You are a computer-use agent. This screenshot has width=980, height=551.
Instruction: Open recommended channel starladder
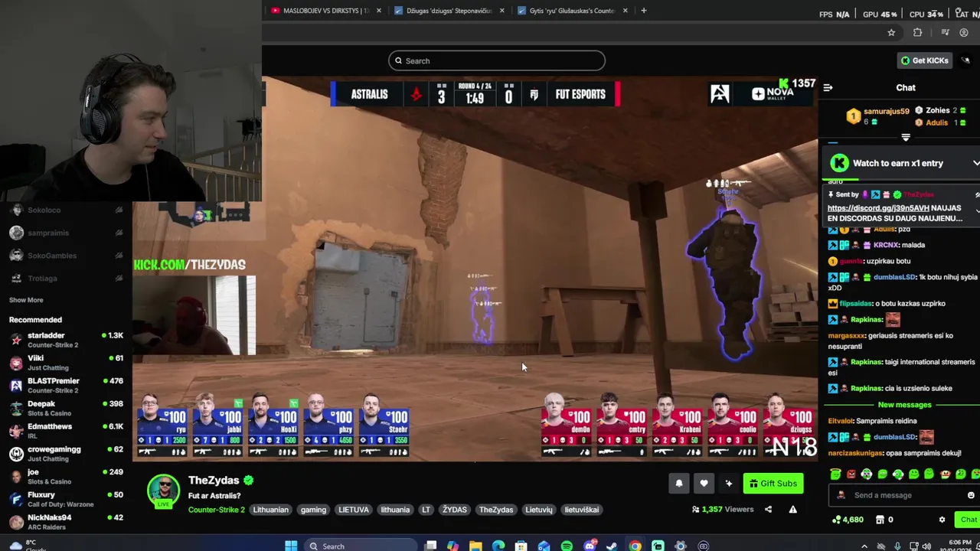[67, 340]
